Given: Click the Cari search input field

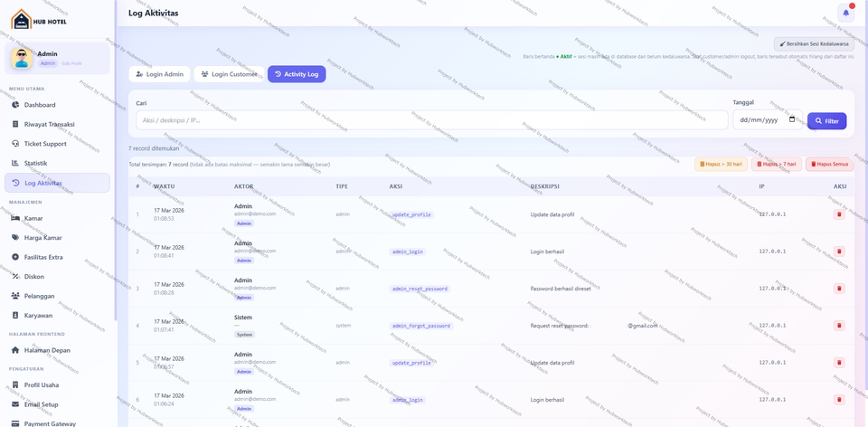Looking at the screenshot, I should [431, 120].
